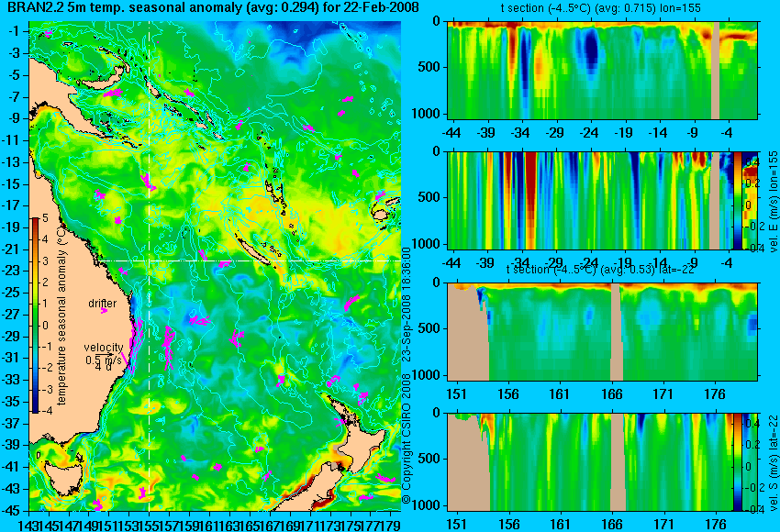Click depth '500' on the eastward velocity section

coord(429,197)
